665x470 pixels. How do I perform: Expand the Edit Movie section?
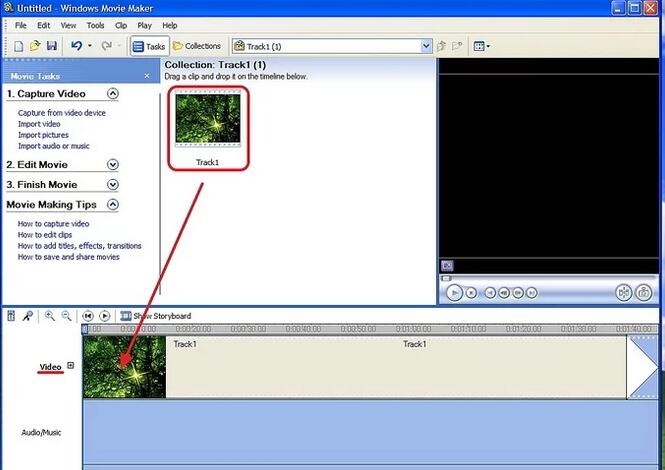113,164
